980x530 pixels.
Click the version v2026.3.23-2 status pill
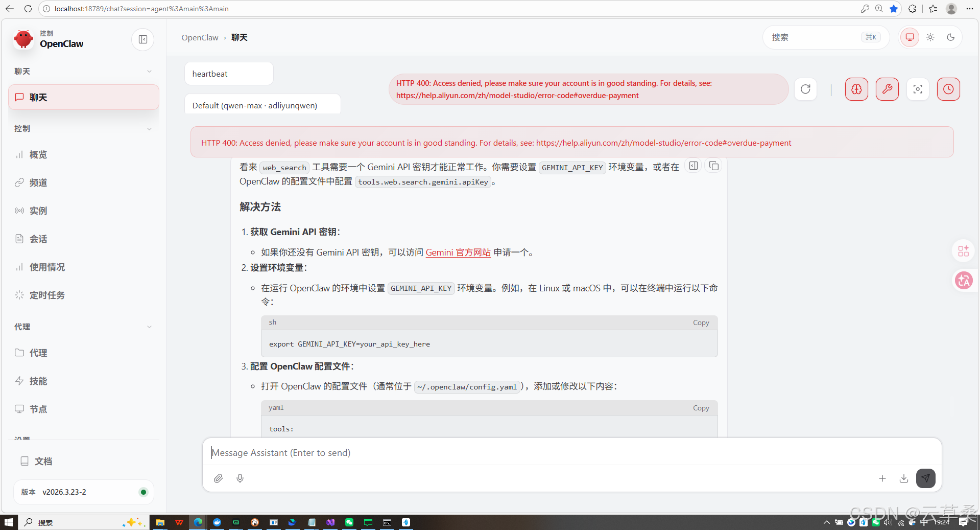coord(84,492)
